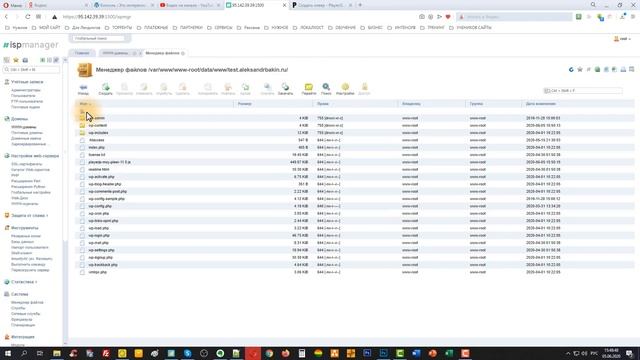Click the greyed Edit (Изменить) toolbar icon
Viewport: 640px width, 360px height.
144,89
